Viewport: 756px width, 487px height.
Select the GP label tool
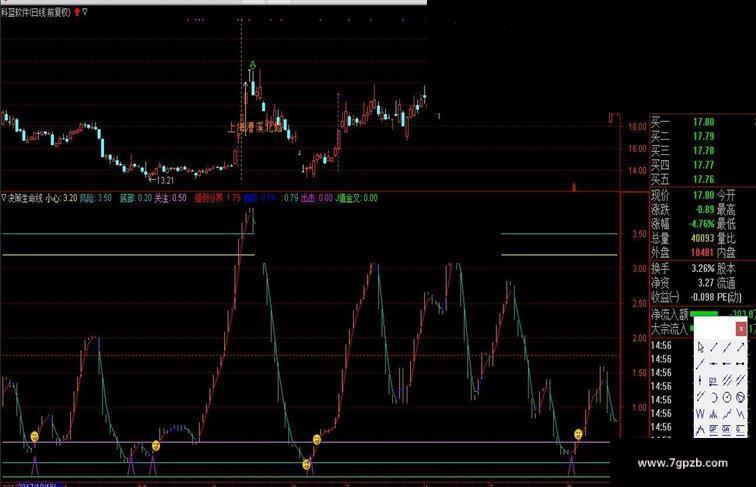[x=714, y=429]
